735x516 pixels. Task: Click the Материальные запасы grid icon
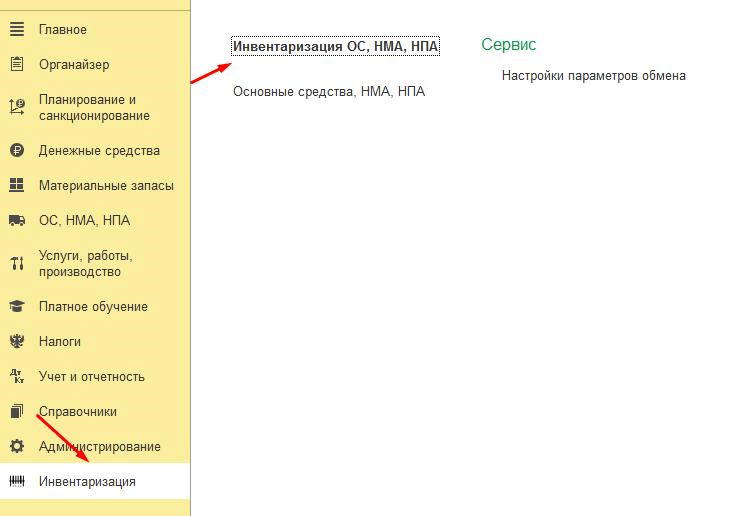(x=17, y=185)
